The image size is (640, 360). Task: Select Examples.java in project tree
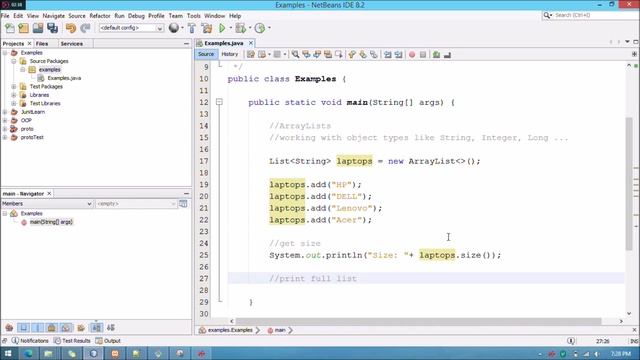click(64, 78)
